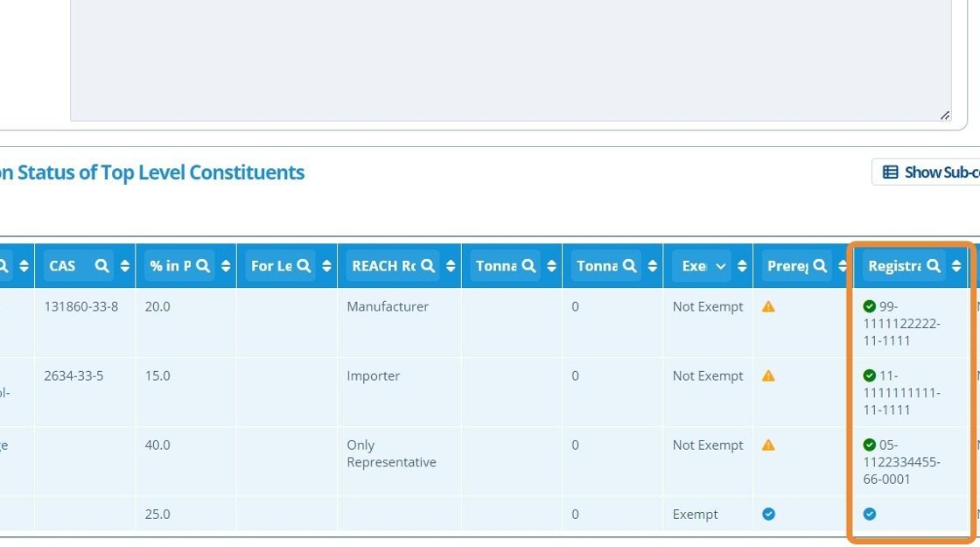Click warning triangle in the Manufacturer row
The image size is (980, 547).
click(x=768, y=307)
